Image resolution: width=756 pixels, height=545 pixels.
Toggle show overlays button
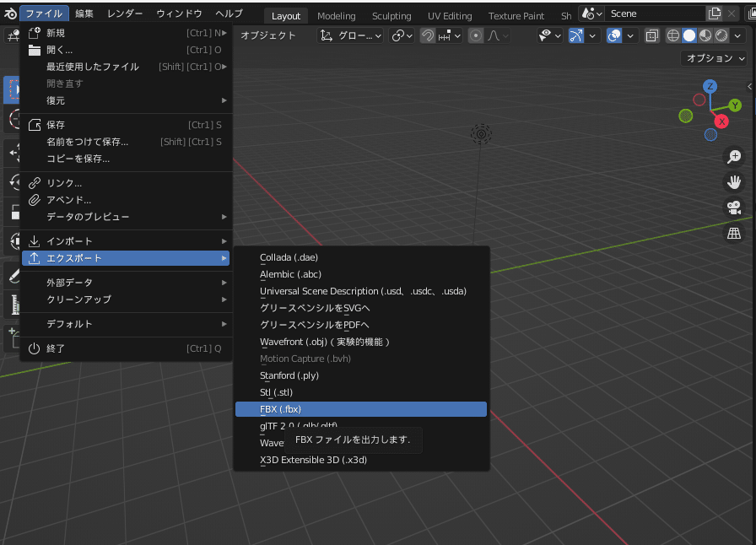pos(613,35)
